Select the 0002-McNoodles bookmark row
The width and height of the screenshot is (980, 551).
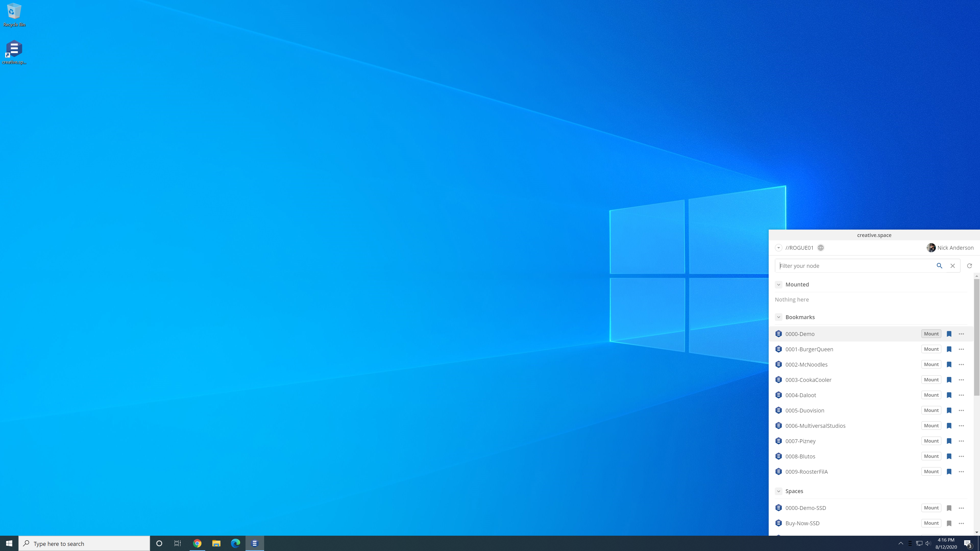tap(871, 364)
